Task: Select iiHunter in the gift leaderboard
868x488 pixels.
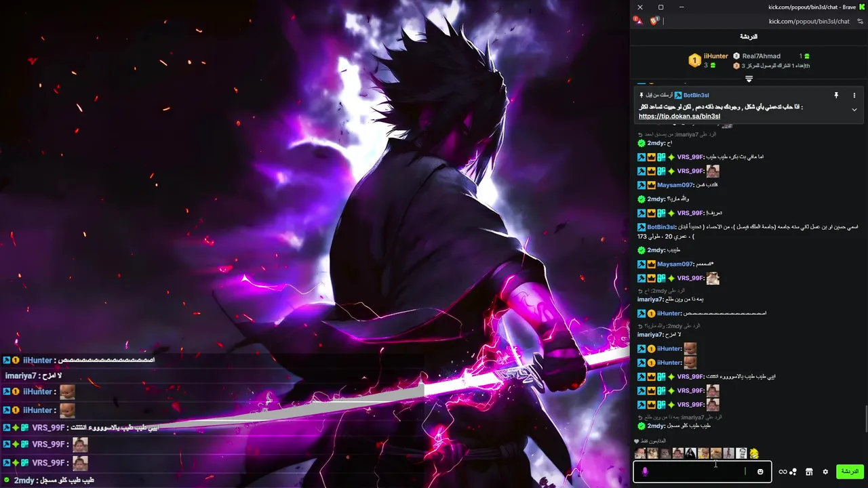Action: [716, 56]
